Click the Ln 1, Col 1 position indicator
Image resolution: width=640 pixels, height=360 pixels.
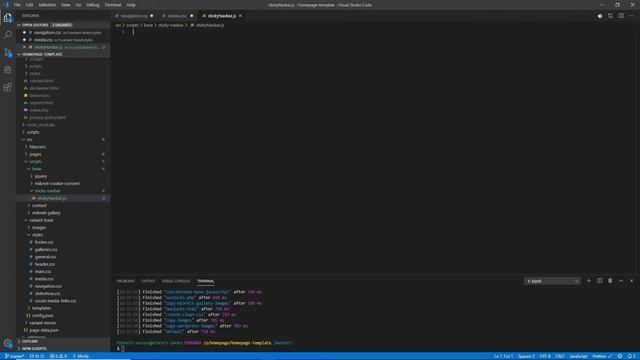pos(503,356)
